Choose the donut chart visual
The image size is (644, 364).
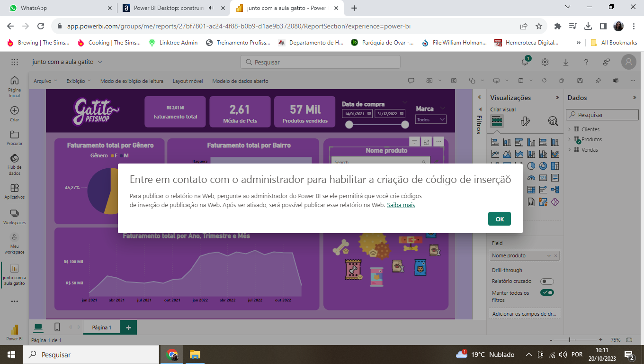pos(543,166)
